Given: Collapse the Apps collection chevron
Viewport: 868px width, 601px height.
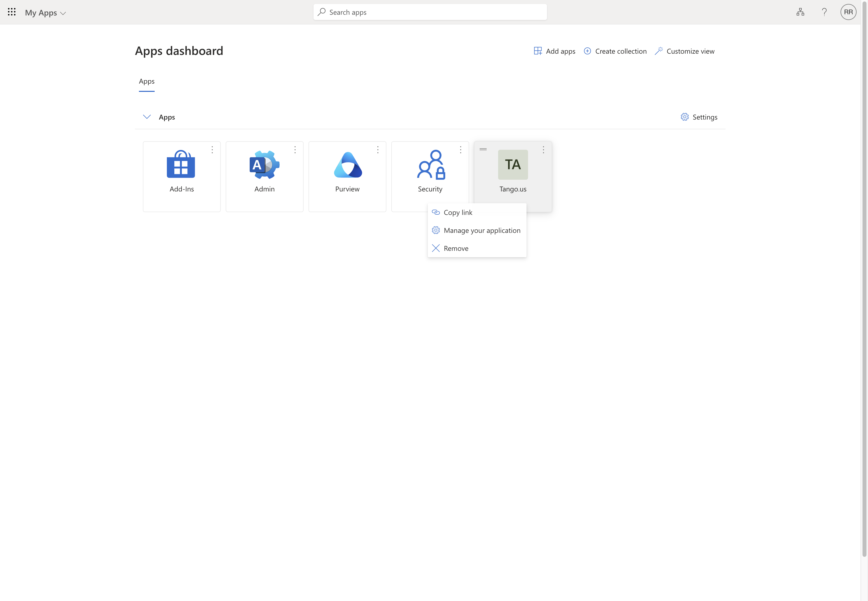Looking at the screenshot, I should click(x=147, y=117).
